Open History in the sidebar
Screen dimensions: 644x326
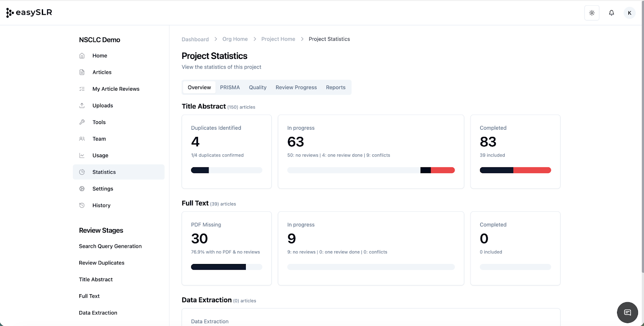[x=101, y=206]
